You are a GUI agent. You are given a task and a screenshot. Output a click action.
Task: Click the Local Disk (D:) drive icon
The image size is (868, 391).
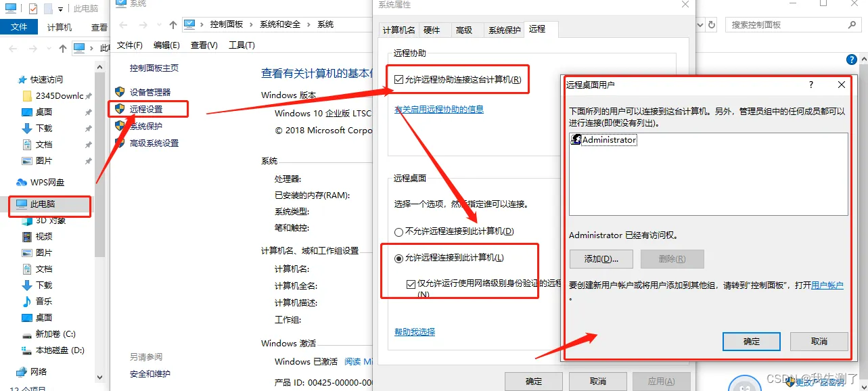pyautogui.click(x=27, y=350)
